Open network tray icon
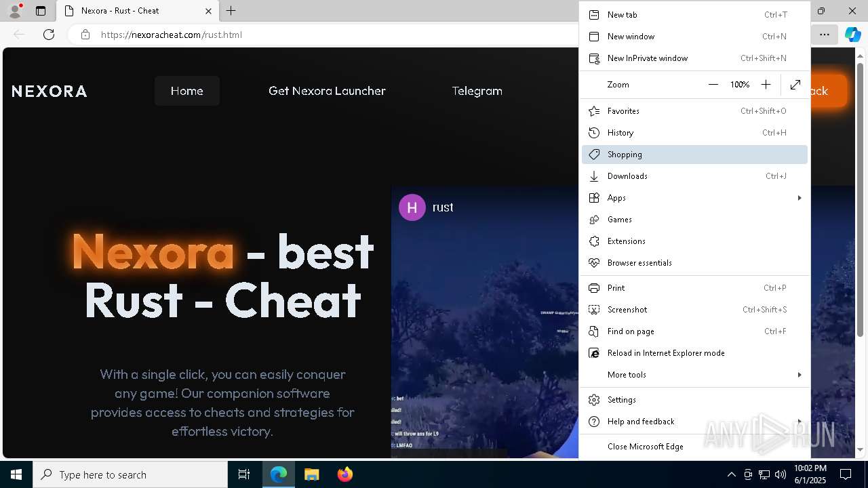The image size is (868, 488). tap(764, 474)
